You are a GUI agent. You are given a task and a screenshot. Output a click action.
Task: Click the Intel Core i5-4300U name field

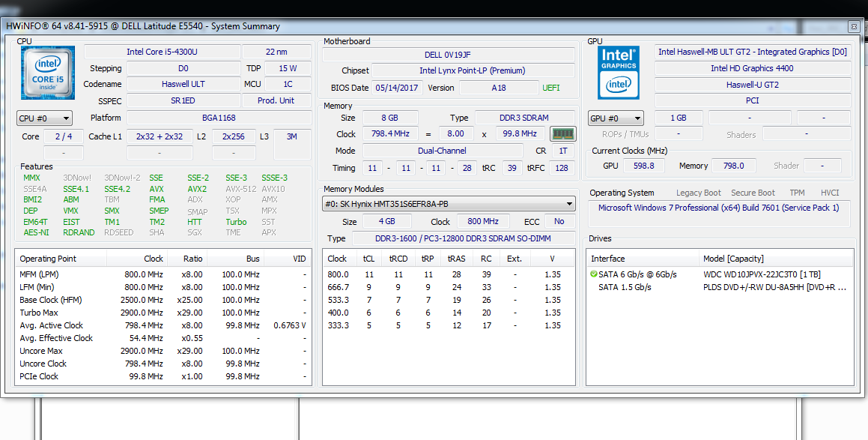click(x=163, y=52)
